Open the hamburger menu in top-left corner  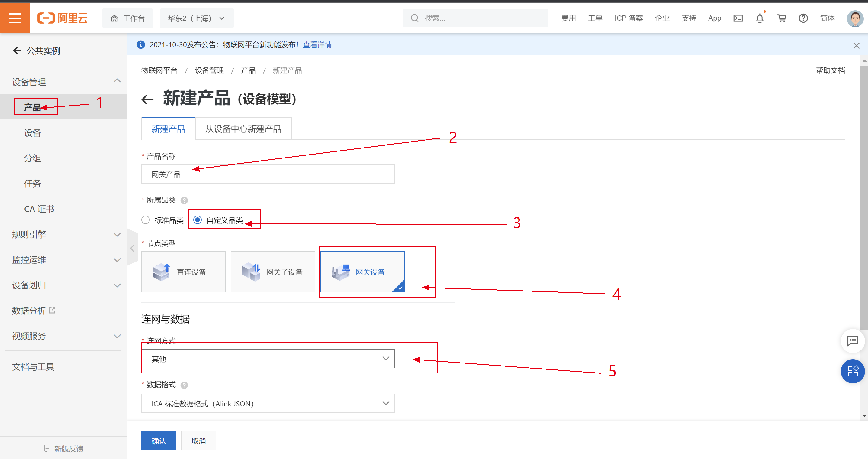(x=15, y=18)
